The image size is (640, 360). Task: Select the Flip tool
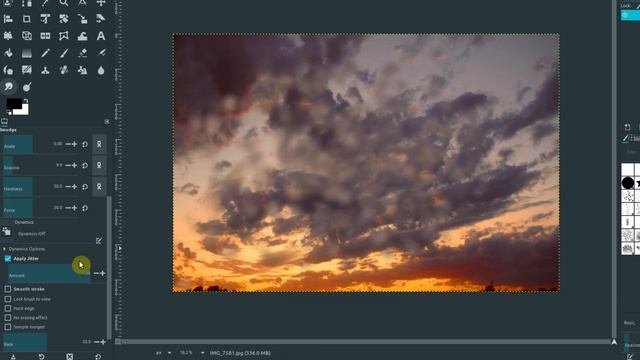click(45, 36)
